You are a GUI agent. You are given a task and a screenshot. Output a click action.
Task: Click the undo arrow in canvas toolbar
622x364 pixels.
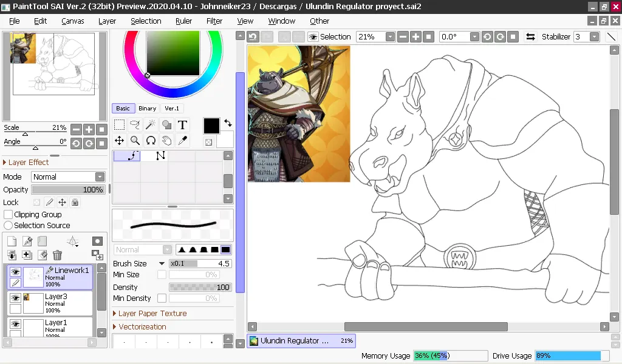pyautogui.click(x=253, y=37)
